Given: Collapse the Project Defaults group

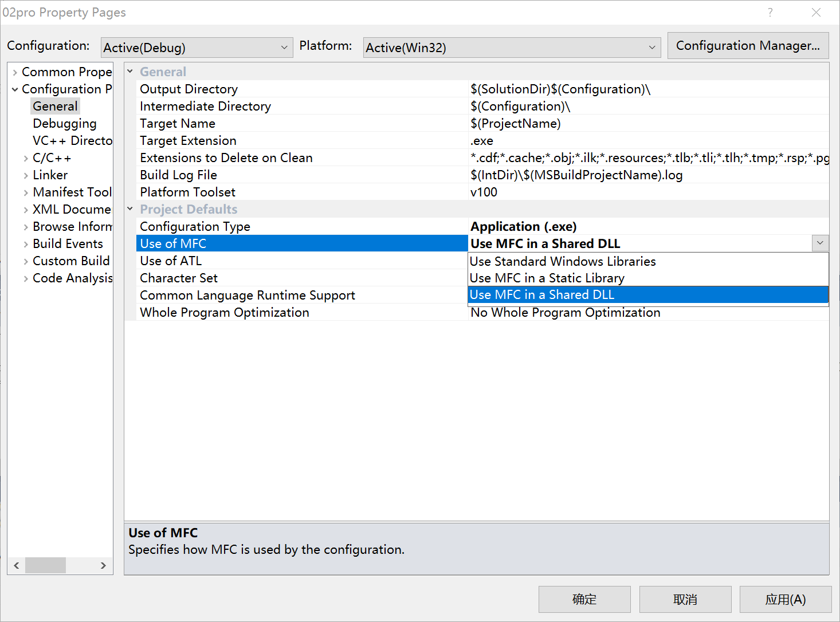Looking at the screenshot, I should (129, 208).
